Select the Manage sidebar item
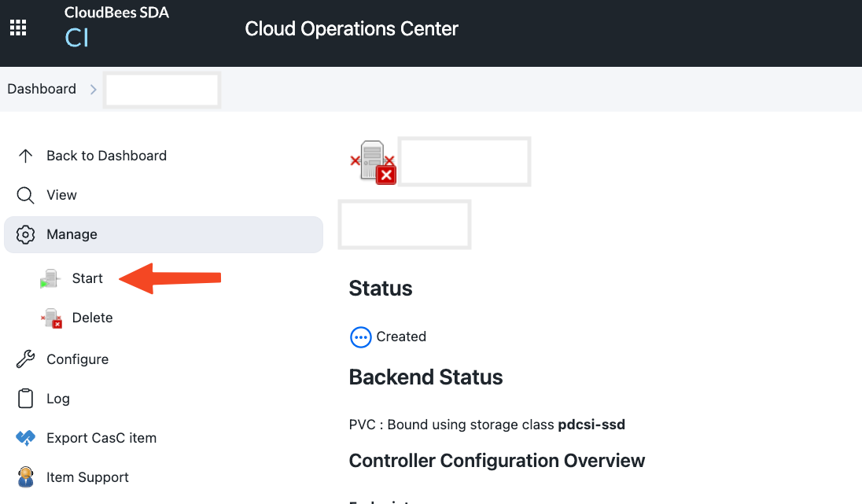Image resolution: width=862 pixels, height=504 pixels. (164, 234)
